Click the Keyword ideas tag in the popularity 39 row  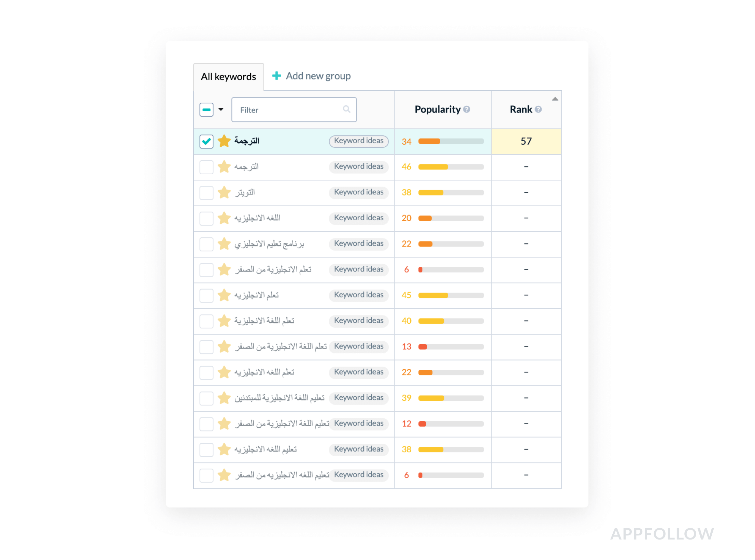click(359, 398)
